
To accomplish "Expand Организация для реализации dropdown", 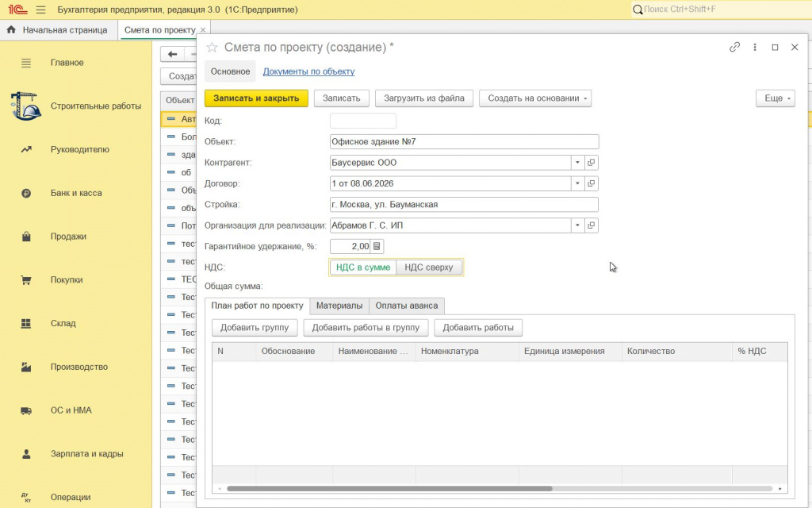I will click(x=577, y=225).
